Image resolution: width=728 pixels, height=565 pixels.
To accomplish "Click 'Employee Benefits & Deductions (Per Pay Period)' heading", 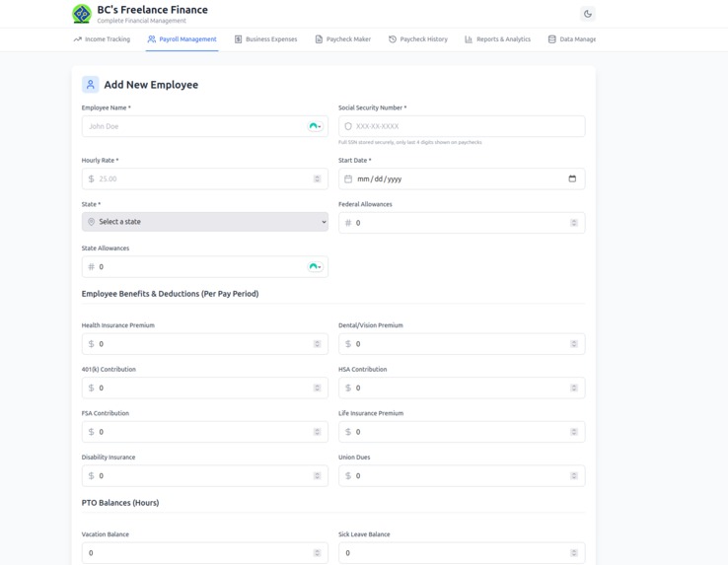I will coord(170,294).
